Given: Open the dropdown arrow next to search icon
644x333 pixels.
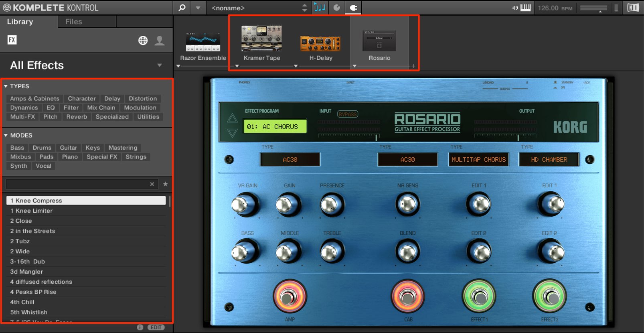Looking at the screenshot, I should (x=198, y=8).
